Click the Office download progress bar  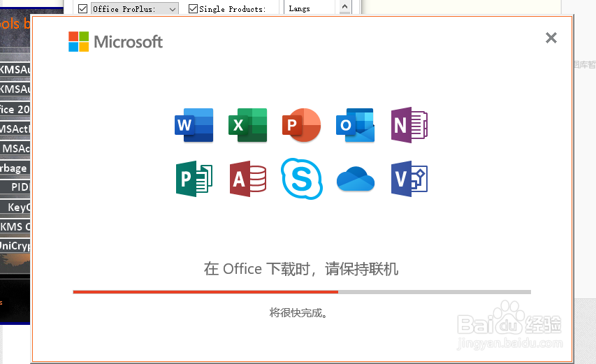click(x=302, y=292)
